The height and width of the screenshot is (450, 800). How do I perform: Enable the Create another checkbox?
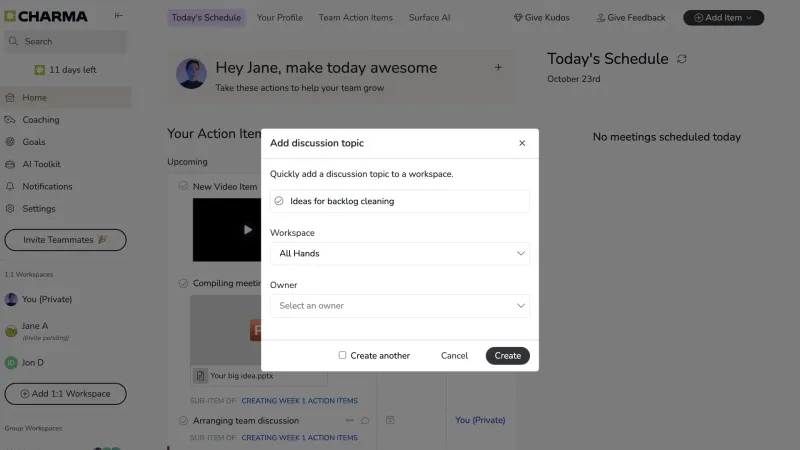[x=342, y=355]
